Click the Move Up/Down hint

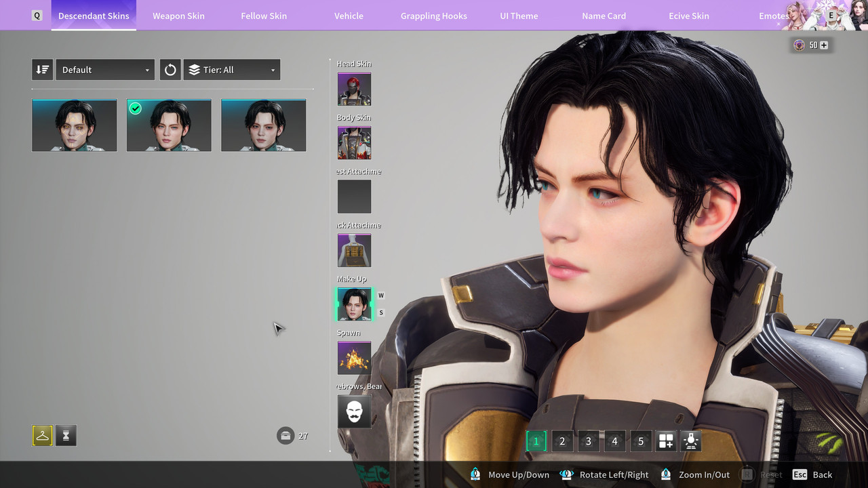509,475
